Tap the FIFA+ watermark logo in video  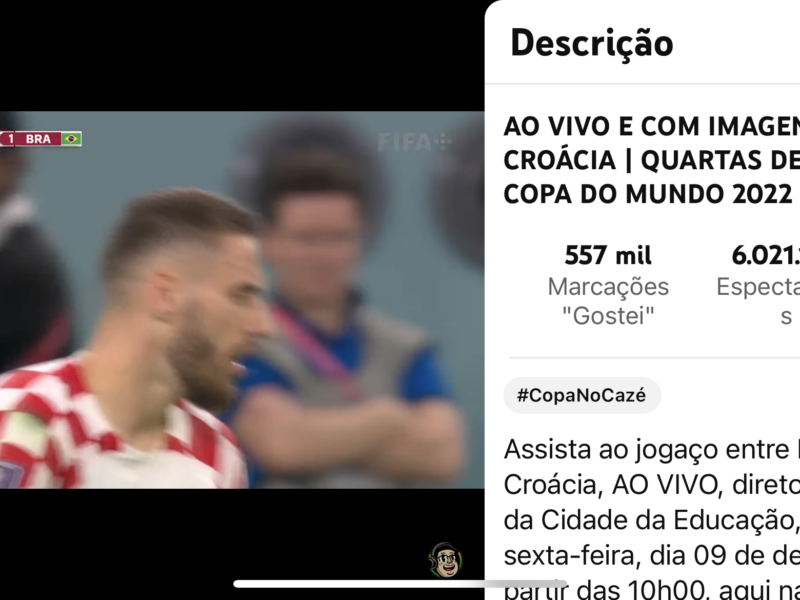414,142
